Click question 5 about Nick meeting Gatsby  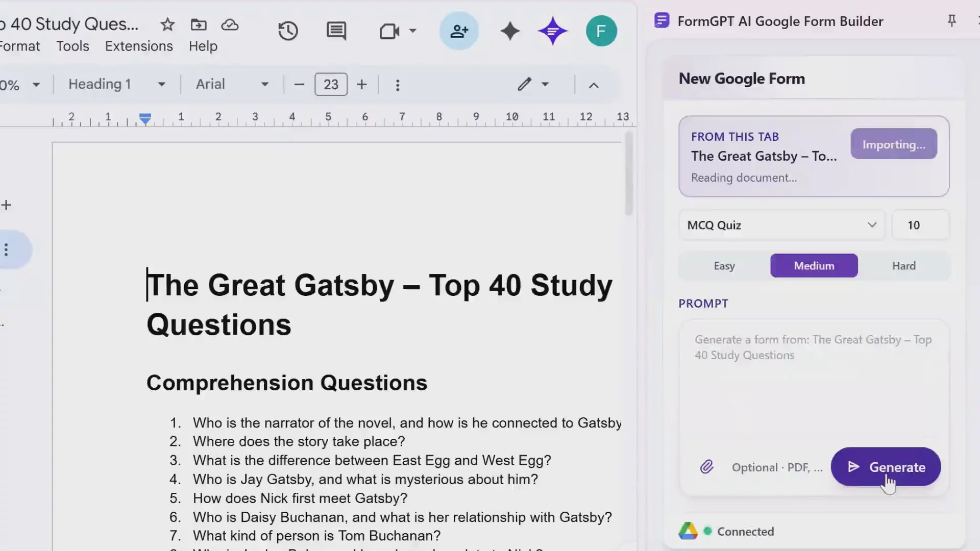coord(300,498)
